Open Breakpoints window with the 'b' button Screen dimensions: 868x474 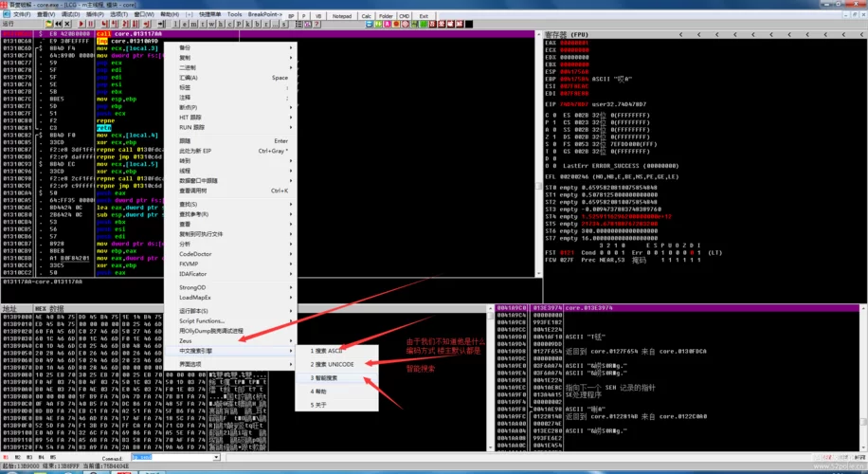point(258,24)
